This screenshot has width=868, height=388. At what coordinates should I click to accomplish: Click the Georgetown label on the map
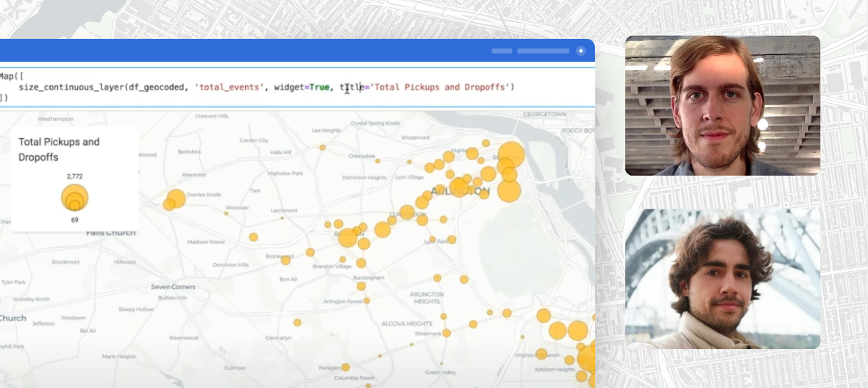pos(544,115)
